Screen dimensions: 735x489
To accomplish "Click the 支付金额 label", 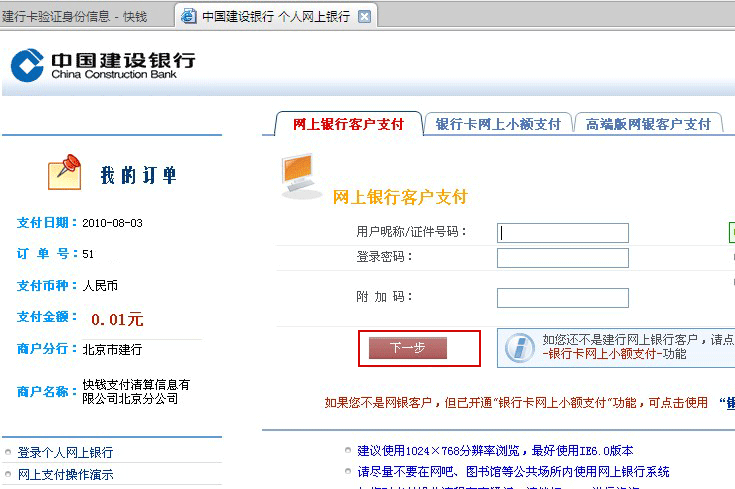I will coord(46,317).
